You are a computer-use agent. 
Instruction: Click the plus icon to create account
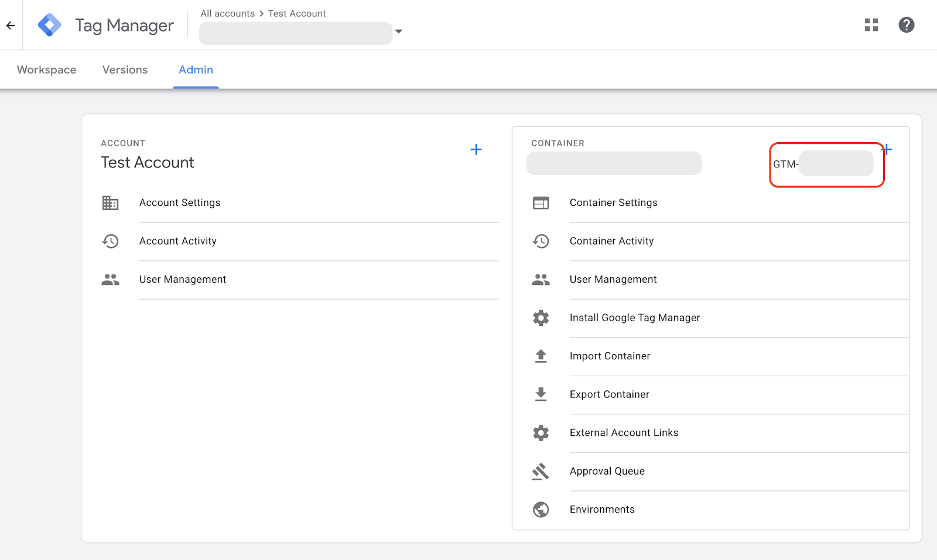point(476,149)
